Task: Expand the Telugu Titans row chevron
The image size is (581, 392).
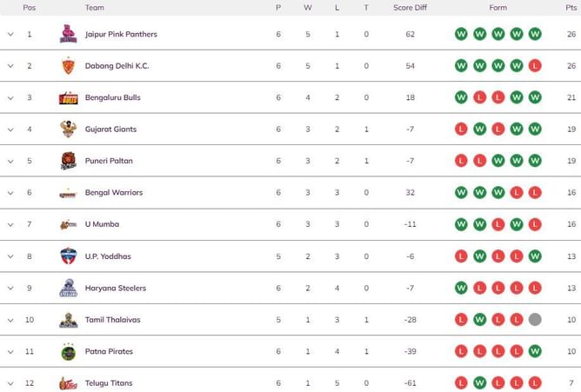Action: pos(10,383)
